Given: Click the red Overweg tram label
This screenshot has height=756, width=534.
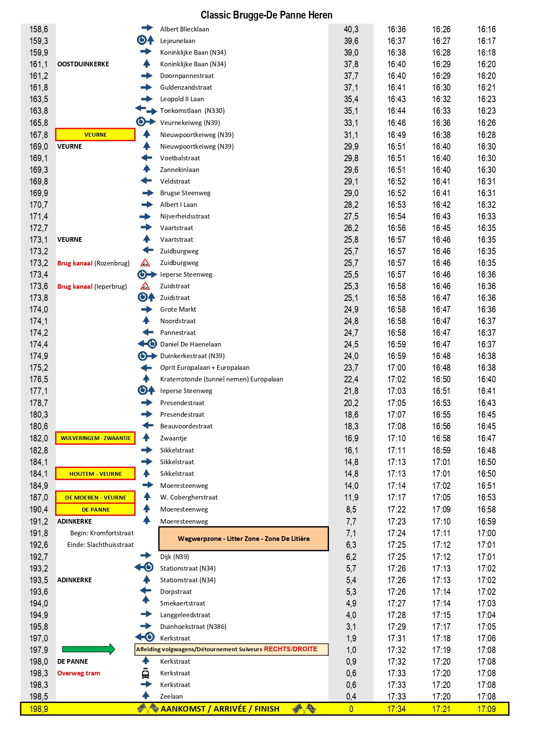Looking at the screenshot, I should 79,673.
